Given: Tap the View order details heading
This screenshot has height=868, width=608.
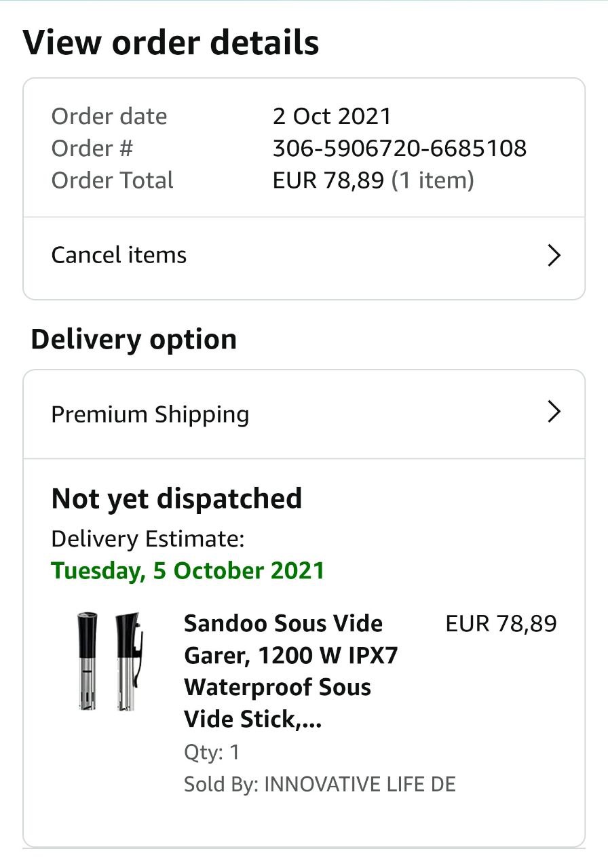Looking at the screenshot, I should click(x=171, y=43).
